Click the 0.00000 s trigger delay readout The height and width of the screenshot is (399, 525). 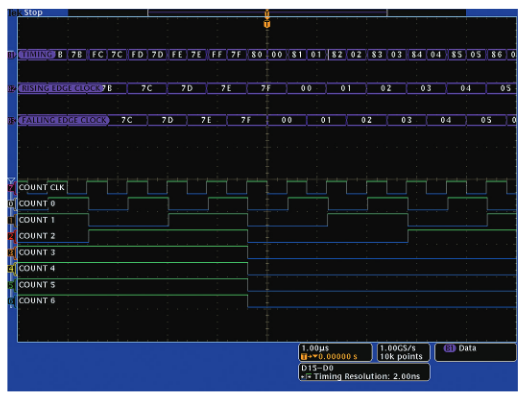(x=338, y=357)
